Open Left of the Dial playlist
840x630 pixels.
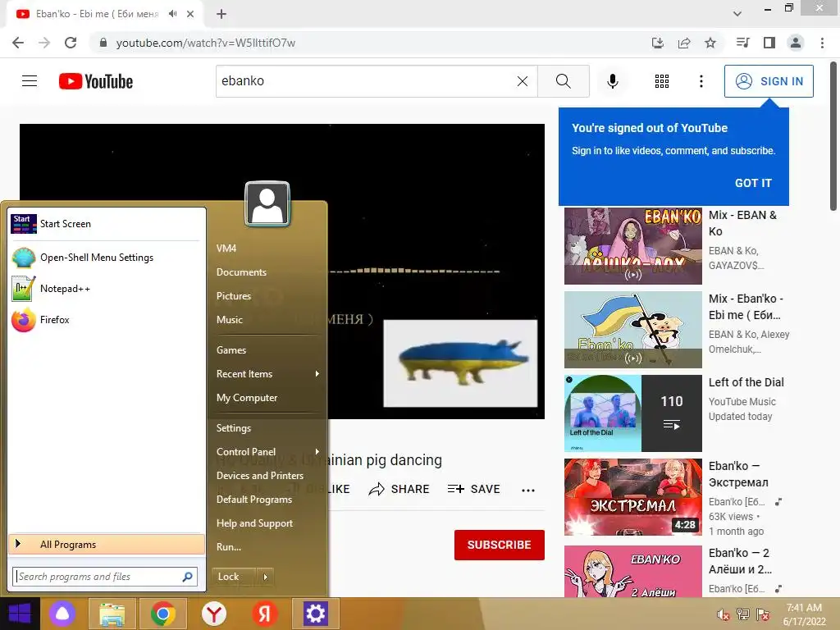(x=633, y=413)
